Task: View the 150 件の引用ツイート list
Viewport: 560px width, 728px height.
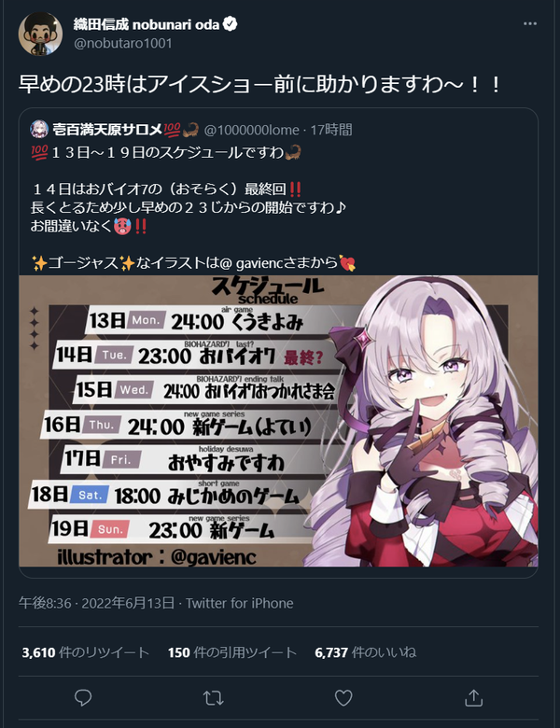Action: coord(232,652)
